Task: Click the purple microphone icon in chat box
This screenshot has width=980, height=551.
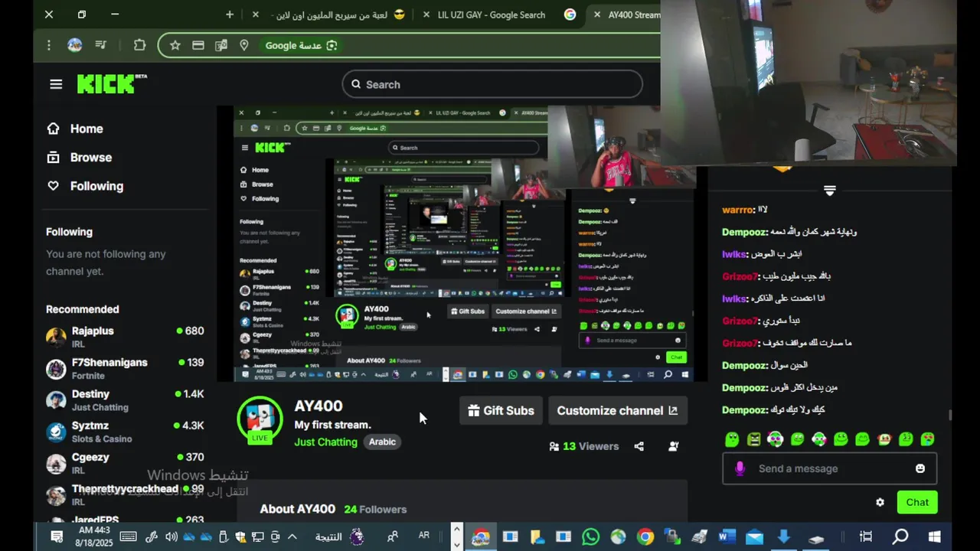Action: click(740, 468)
